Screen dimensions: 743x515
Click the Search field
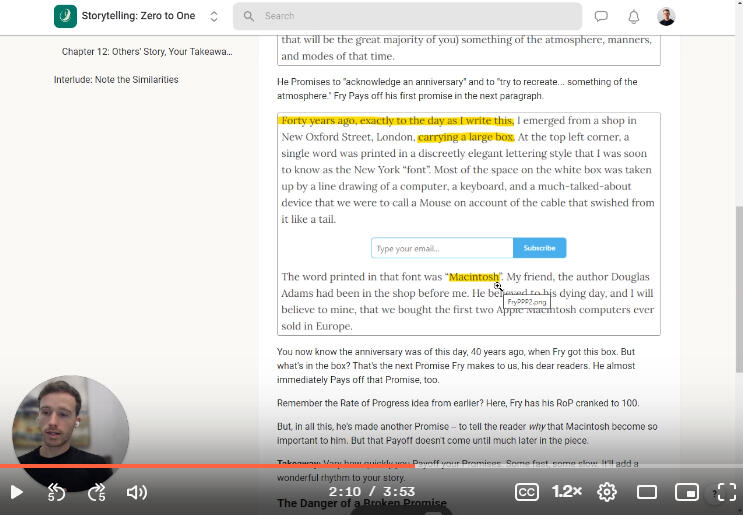pyautogui.click(x=408, y=16)
